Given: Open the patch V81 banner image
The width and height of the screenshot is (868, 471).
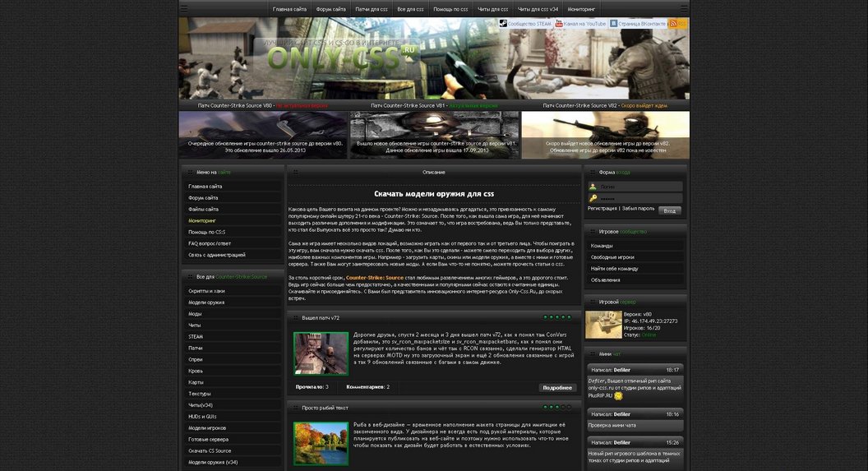Looking at the screenshot, I should point(435,135).
